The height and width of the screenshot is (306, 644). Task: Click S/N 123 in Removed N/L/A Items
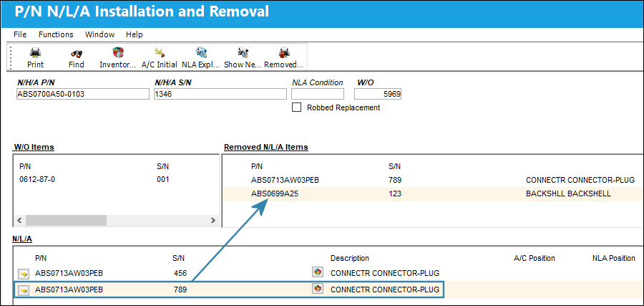tap(395, 193)
